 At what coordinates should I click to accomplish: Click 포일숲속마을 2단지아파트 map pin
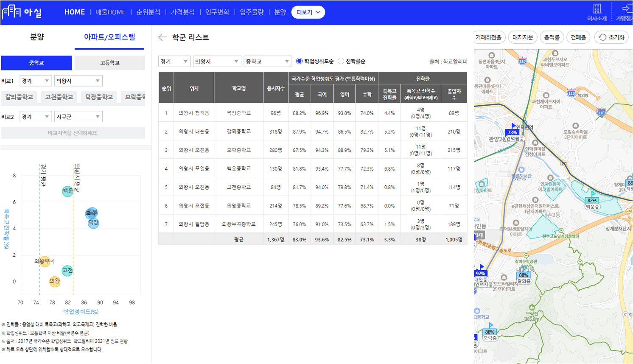tap(575, 126)
